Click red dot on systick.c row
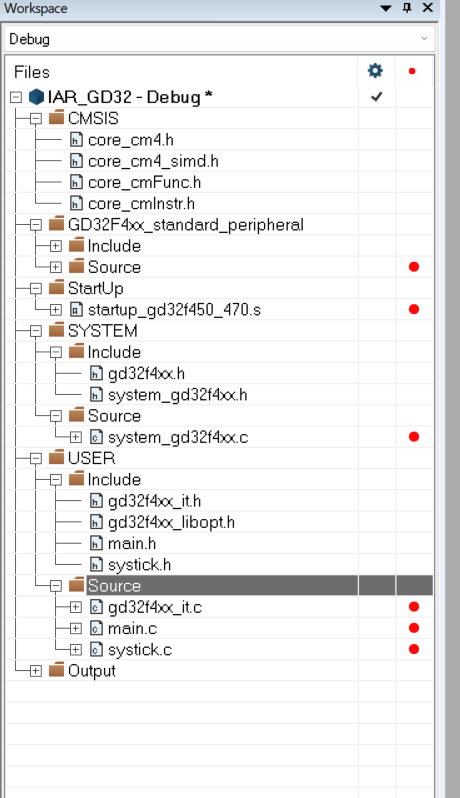The image size is (460, 798). [414, 649]
